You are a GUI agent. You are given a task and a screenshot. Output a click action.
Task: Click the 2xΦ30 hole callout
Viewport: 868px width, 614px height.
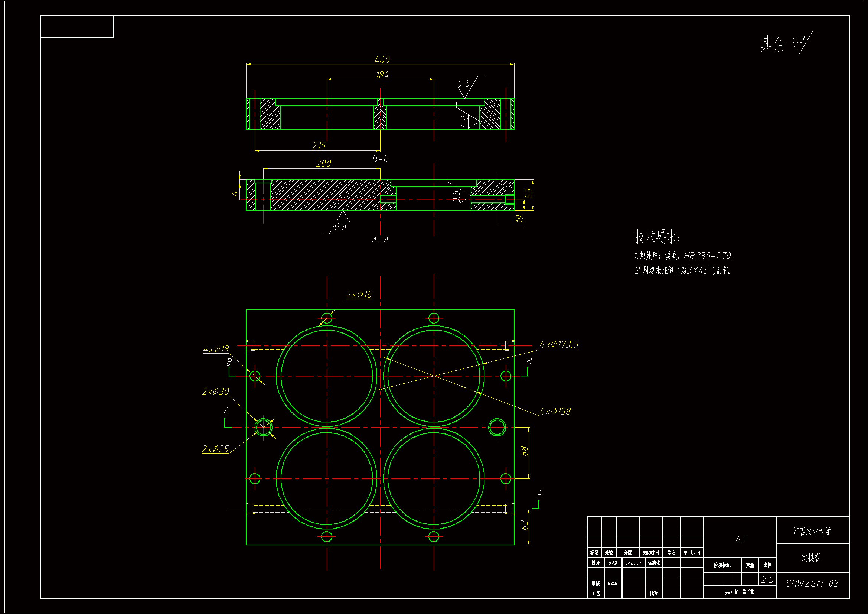pyautogui.click(x=215, y=392)
